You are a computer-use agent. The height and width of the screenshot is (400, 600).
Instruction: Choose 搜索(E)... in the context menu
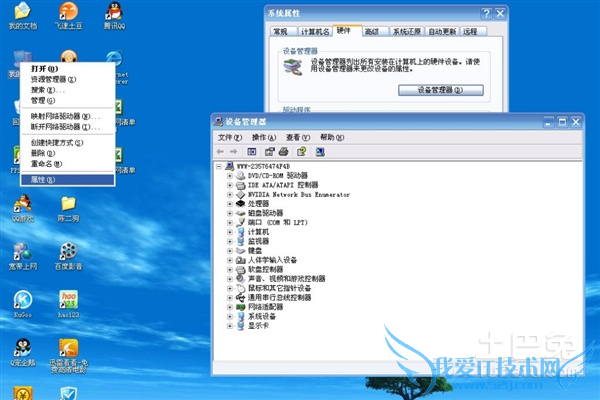click(x=68, y=90)
